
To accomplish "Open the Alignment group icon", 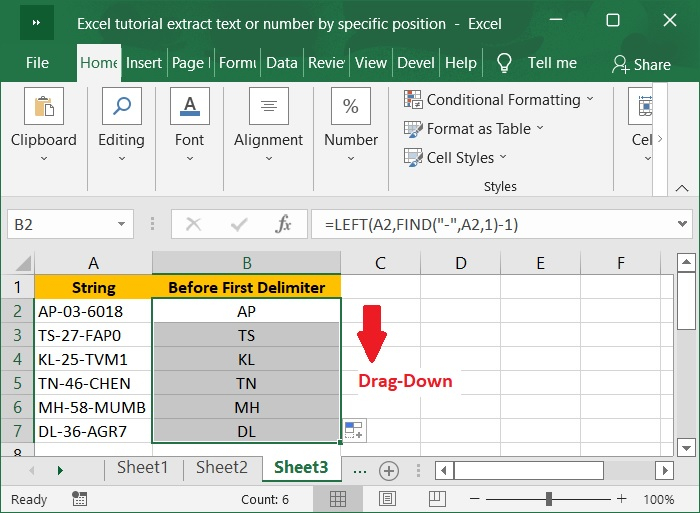I will (268, 107).
